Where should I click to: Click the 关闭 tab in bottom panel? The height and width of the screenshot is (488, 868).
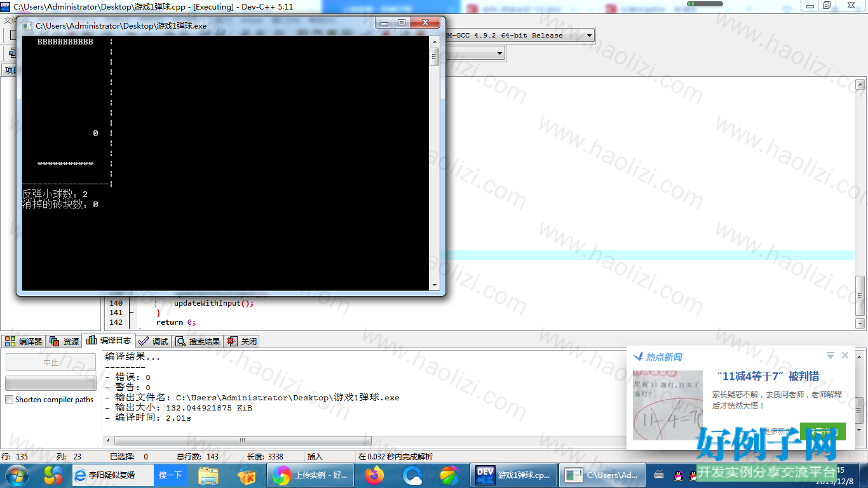[242, 341]
